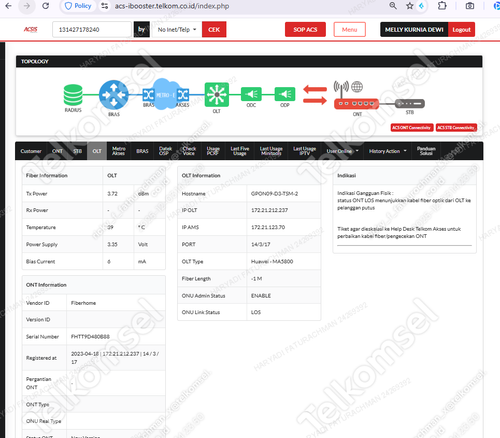Screen dimensions: 500x438
Task: Click the green OLT icon in topology
Action: point(217,95)
